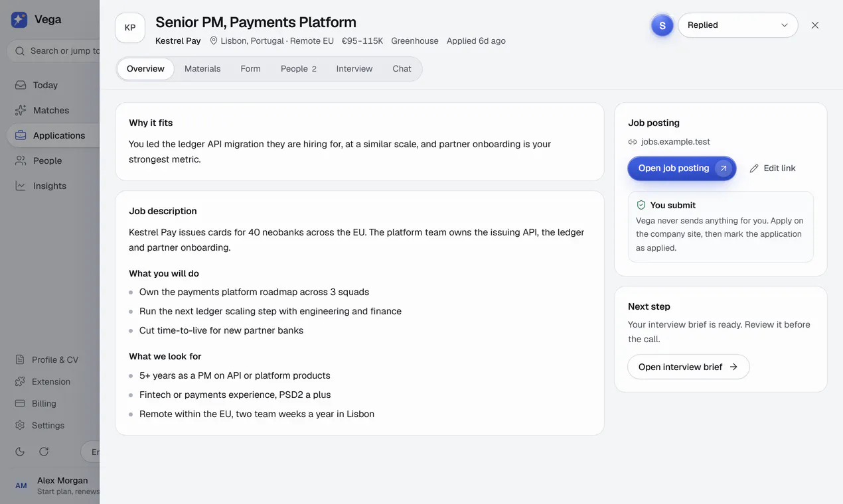Click the Vega star logo icon
The image size is (843, 504).
pos(19,20)
